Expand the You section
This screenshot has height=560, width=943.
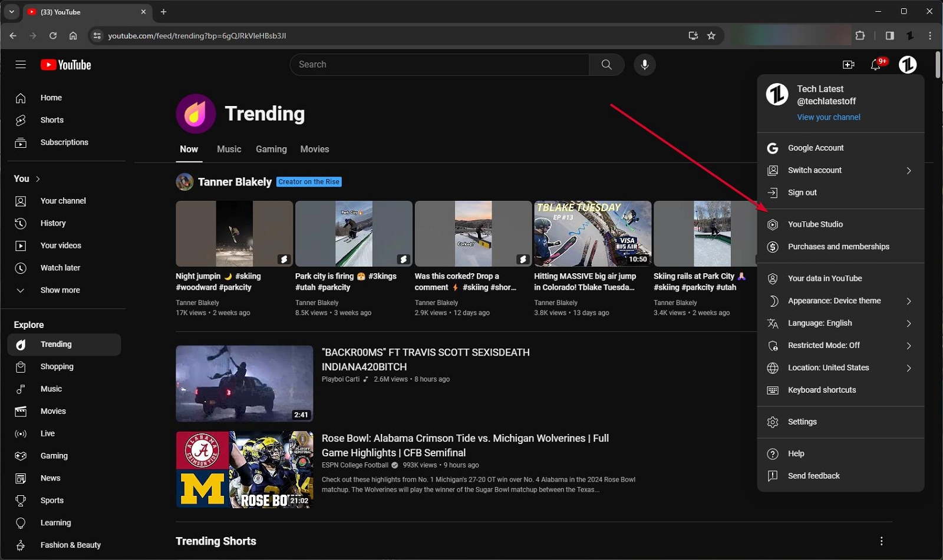[27, 179]
